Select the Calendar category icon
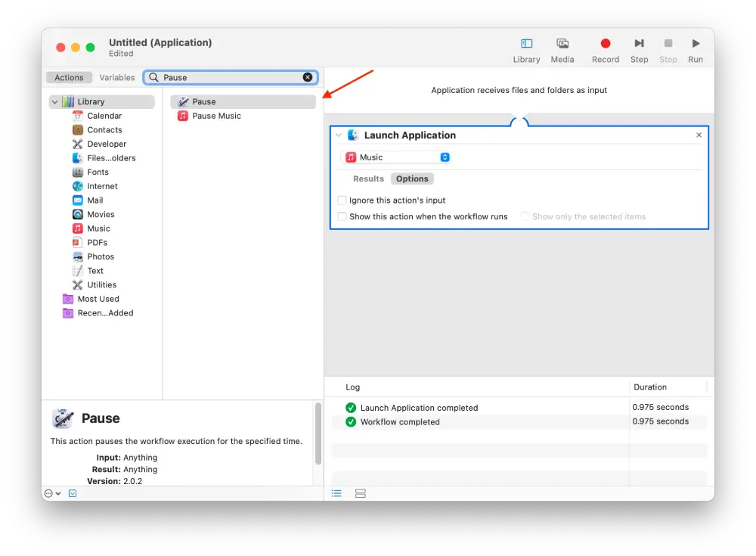Viewport: 756px width, 556px height. click(x=78, y=116)
